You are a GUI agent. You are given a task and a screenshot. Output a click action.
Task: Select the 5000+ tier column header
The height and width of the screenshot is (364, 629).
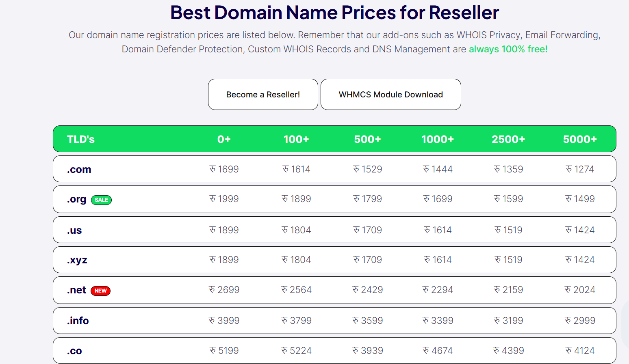(x=580, y=139)
